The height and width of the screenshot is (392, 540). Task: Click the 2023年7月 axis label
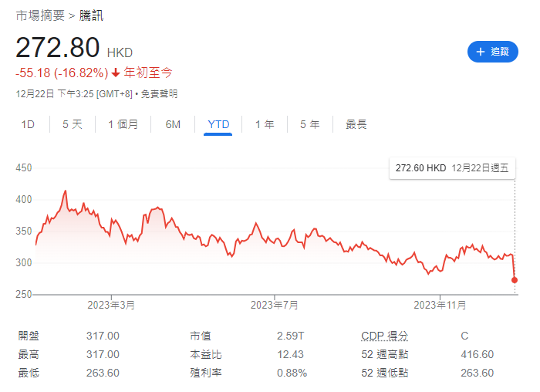[x=275, y=305]
